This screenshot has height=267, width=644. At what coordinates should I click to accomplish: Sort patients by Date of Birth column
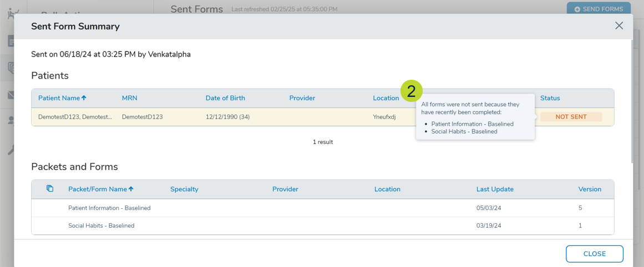point(225,98)
